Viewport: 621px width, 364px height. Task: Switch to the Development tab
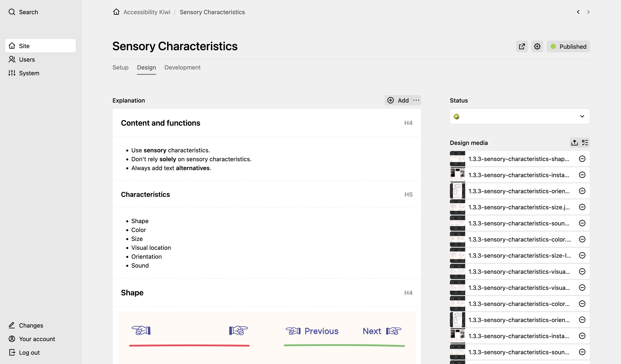(x=182, y=67)
